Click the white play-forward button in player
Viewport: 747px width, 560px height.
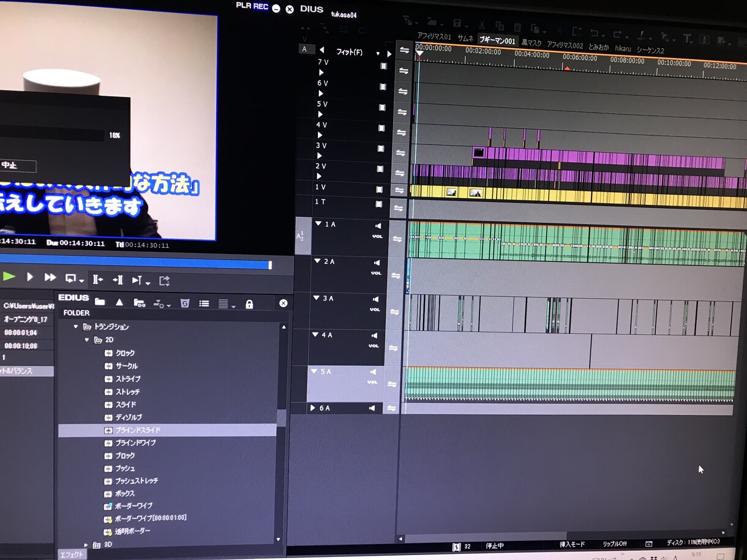29,277
